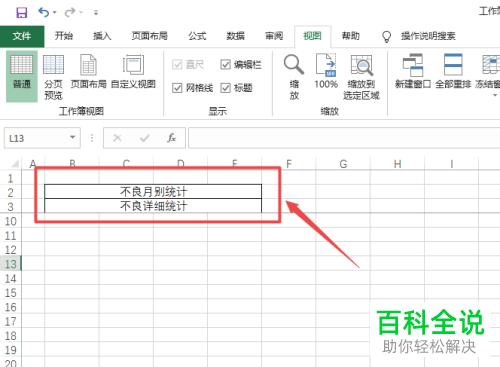Expand the Name Box dropdown arrow

tap(72, 137)
